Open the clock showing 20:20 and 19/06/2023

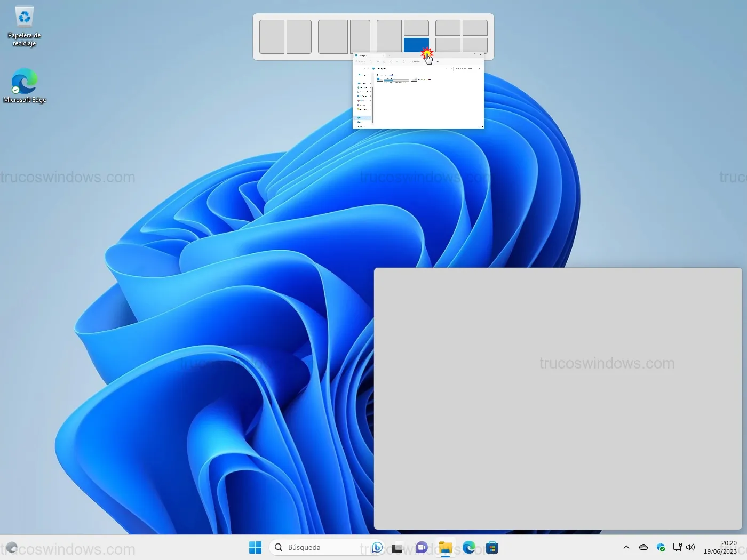coord(720,548)
